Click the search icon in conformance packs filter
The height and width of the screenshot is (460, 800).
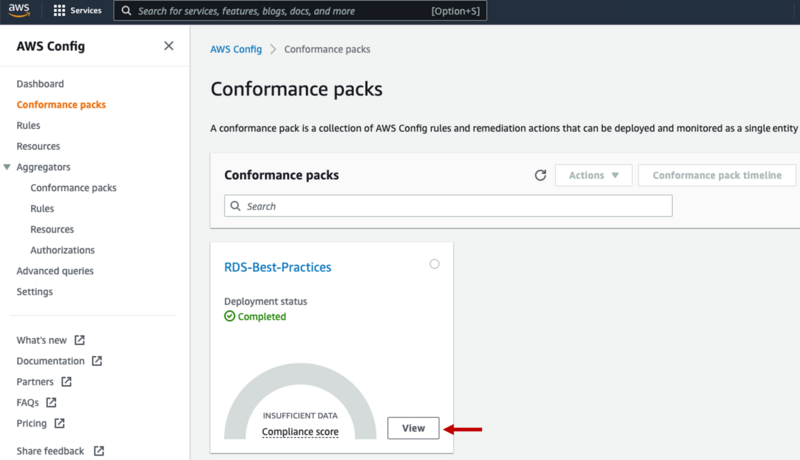click(x=235, y=206)
